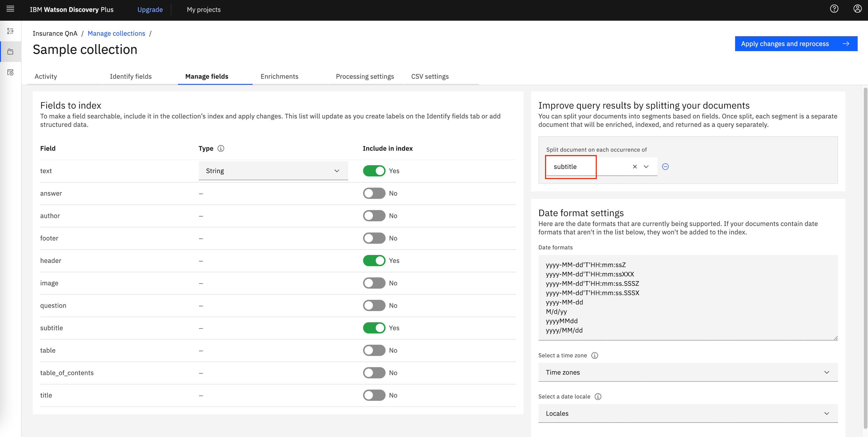Click the time zone info icon
Image resolution: width=868 pixels, height=437 pixels.
tap(595, 356)
